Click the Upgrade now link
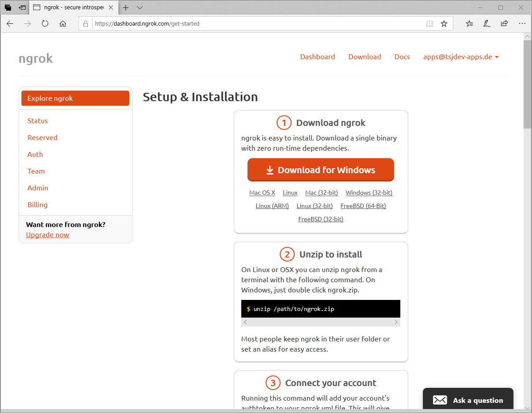 (x=48, y=235)
